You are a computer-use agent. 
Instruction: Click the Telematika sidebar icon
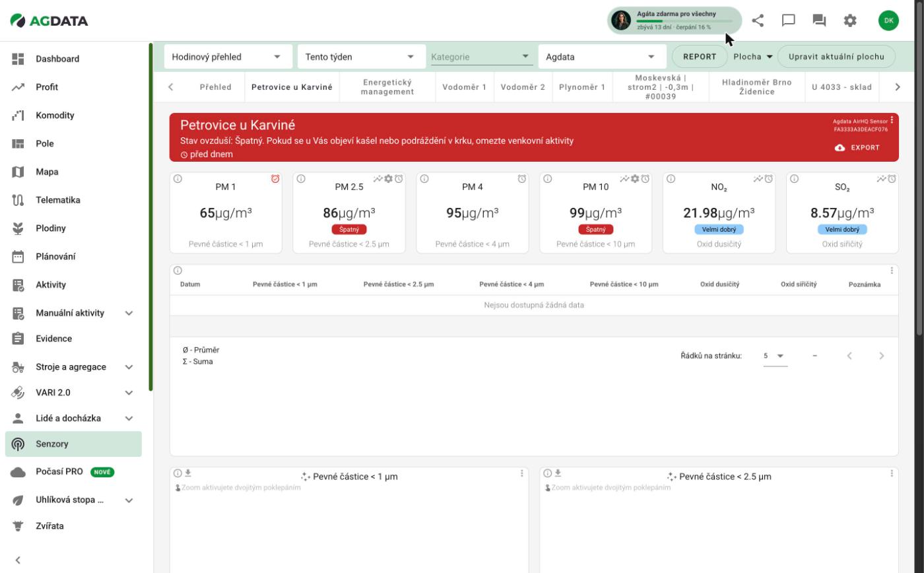coord(18,200)
